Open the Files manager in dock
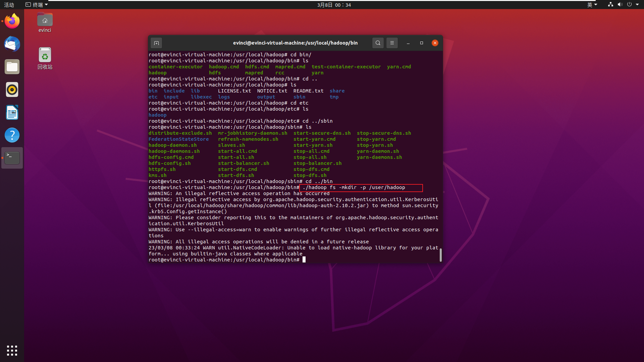This screenshot has height=362, width=644. click(x=12, y=67)
